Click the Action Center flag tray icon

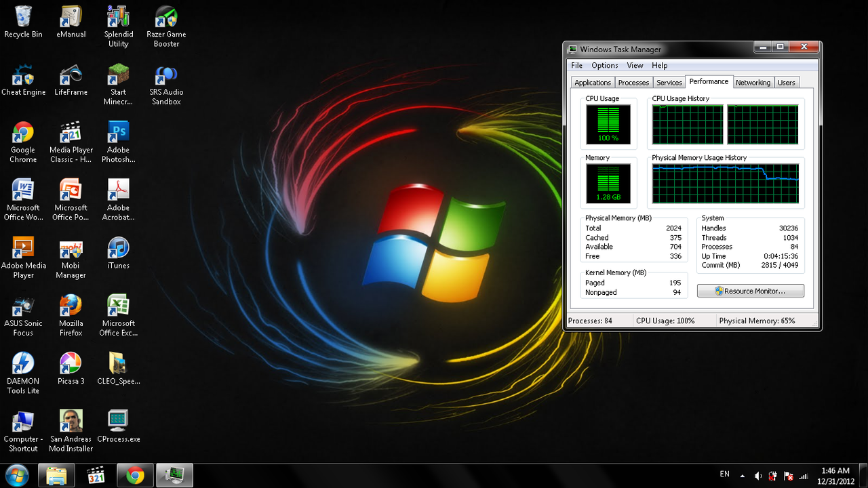[788, 476]
